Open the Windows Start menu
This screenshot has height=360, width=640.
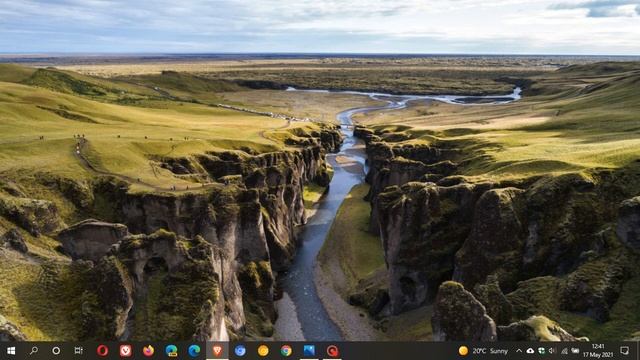11,351
